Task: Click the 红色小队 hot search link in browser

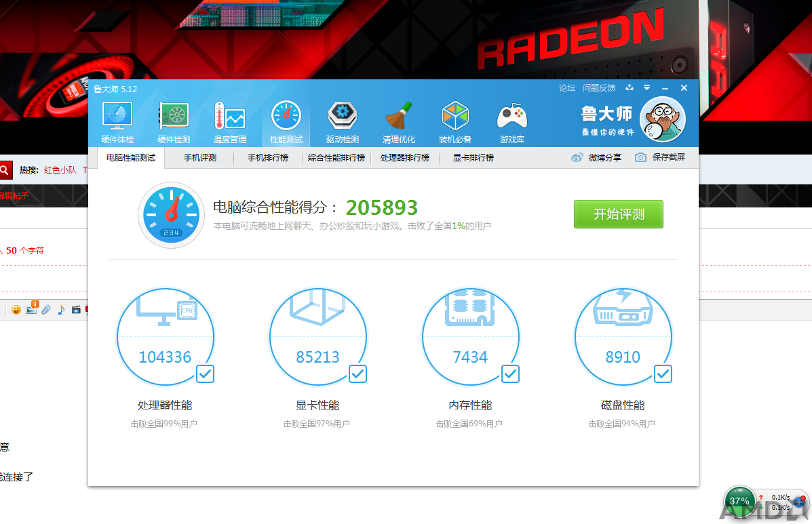Action: (60, 169)
